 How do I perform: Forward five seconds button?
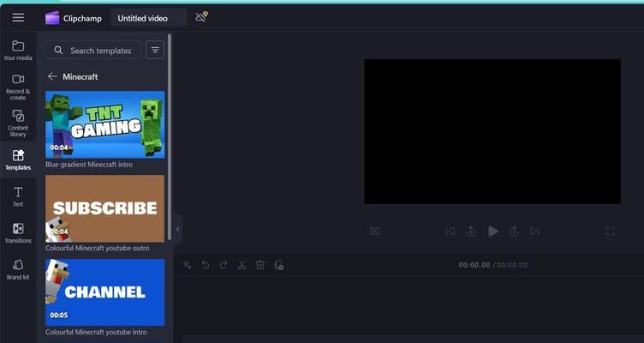tap(514, 232)
